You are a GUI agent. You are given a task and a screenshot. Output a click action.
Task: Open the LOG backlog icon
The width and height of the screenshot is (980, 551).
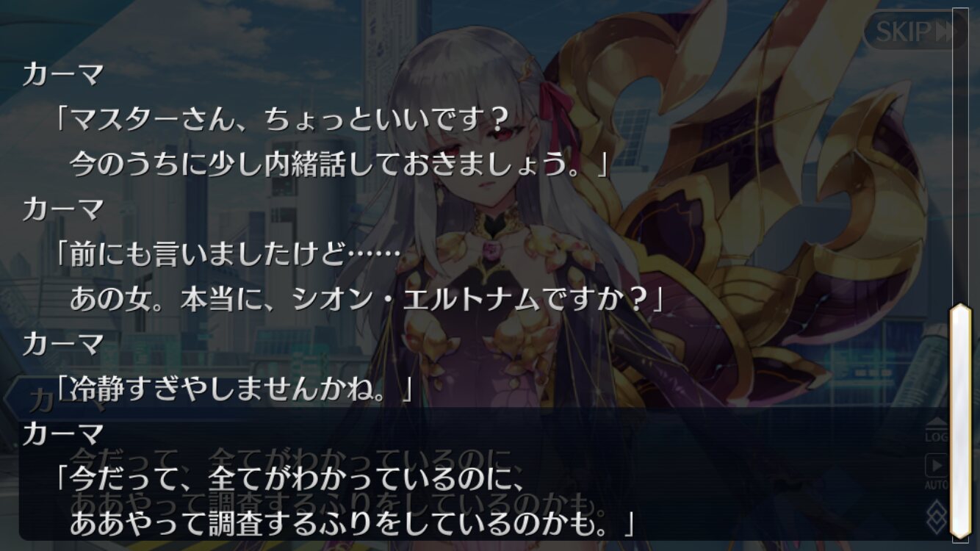tap(936, 431)
